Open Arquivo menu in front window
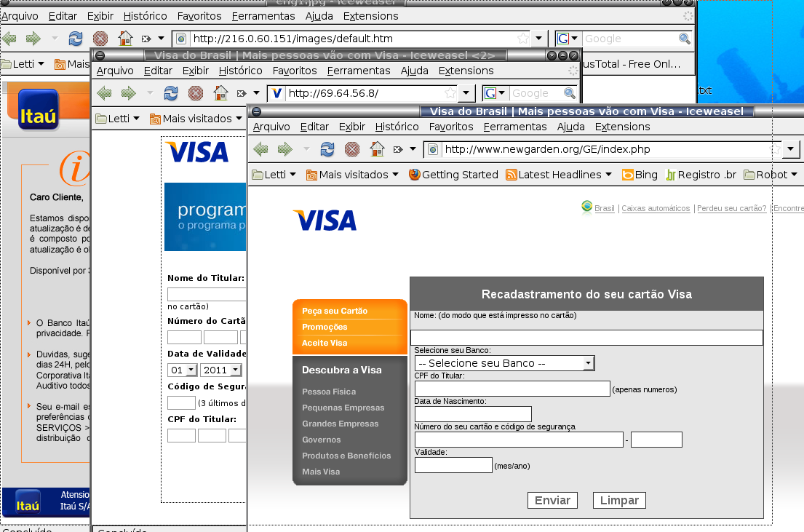This screenshot has height=532, width=804. point(271,127)
